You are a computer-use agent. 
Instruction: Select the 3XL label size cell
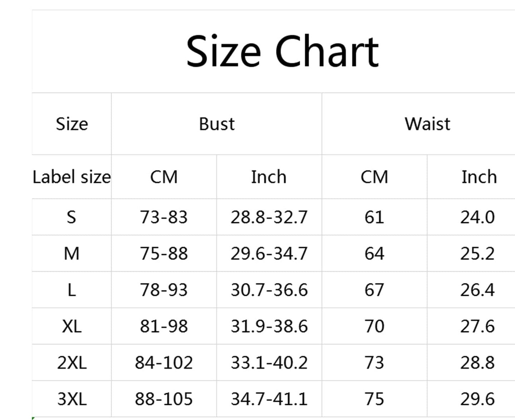pyautogui.click(x=72, y=399)
